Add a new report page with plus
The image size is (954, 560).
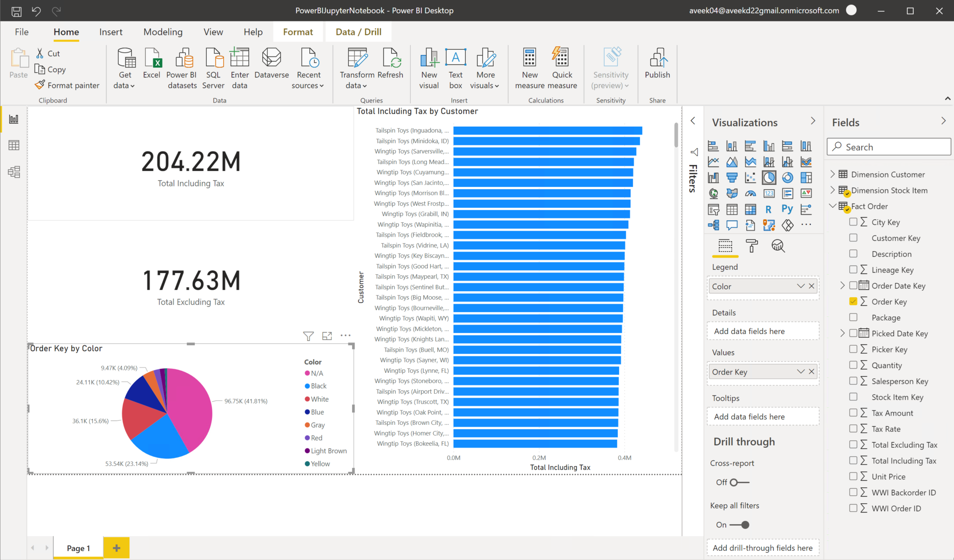pyautogui.click(x=116, y=547)
